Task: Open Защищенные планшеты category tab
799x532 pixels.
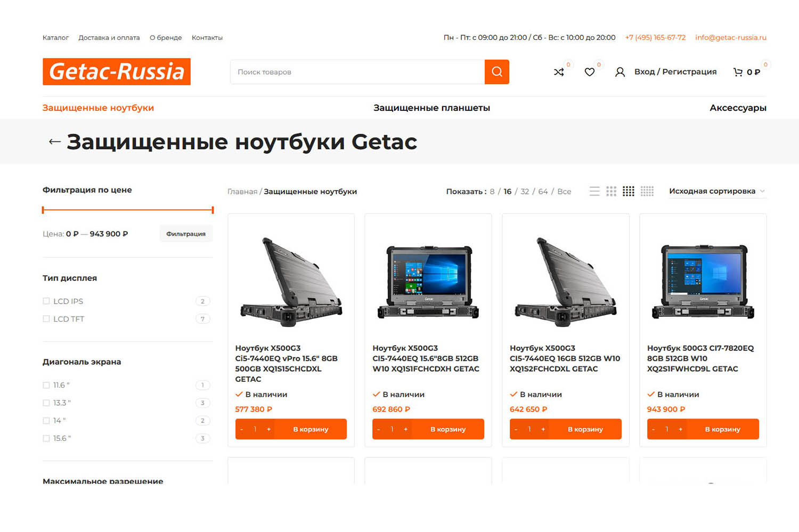Action: 431,108
